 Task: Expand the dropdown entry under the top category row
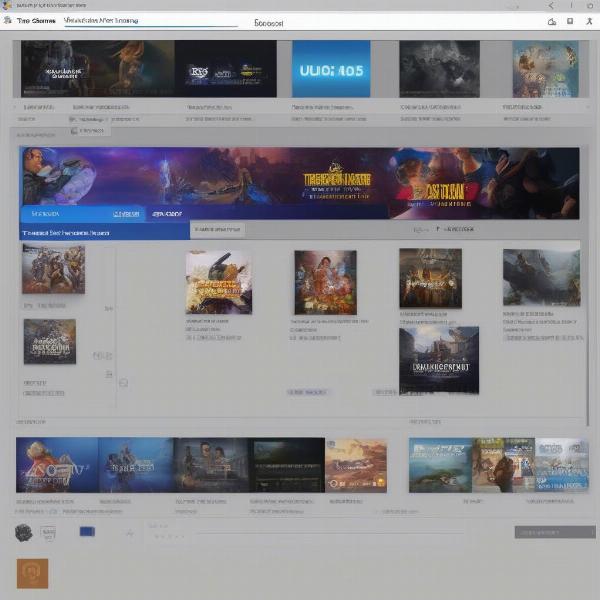[x=90, y=131]
